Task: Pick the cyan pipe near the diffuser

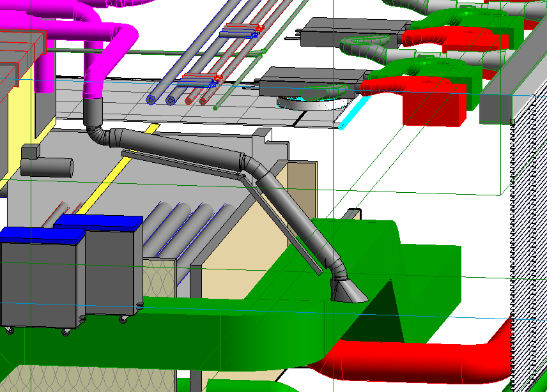Action: tap(355, 113)
